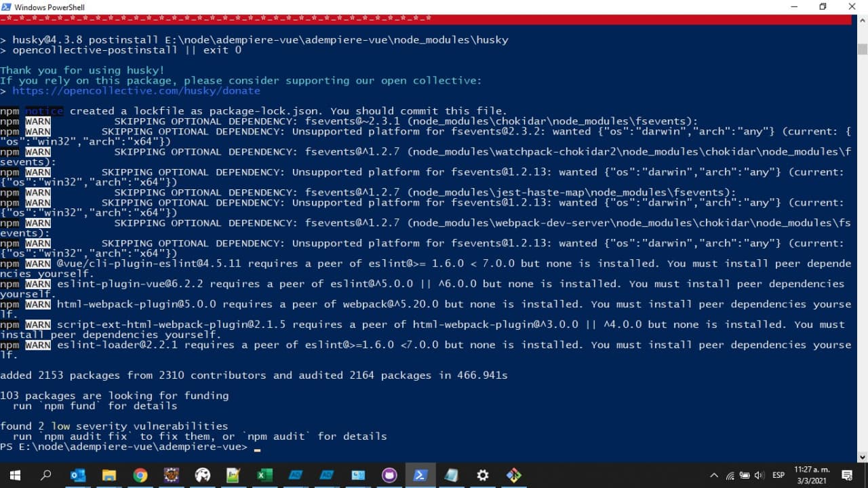Image resolution: width=868 pixels, height=488 pixels.
Task: Minimize the PowerShell window
Action: point(793,7)
